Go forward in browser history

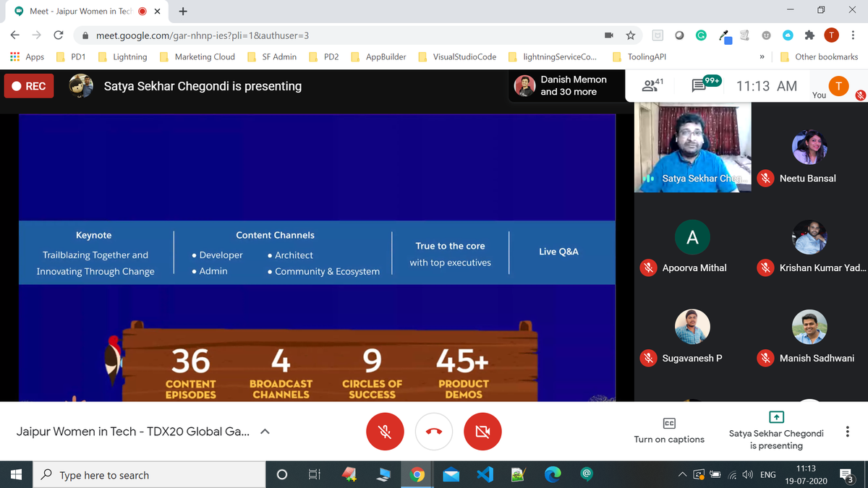click(36, 35)
